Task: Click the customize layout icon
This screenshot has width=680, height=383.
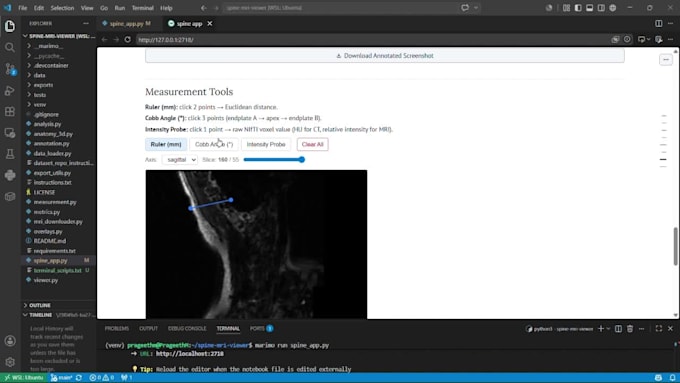Action: 566,8
